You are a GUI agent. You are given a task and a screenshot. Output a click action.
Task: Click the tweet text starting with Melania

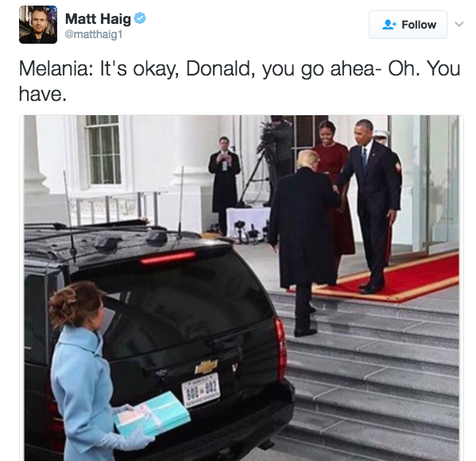239,81
